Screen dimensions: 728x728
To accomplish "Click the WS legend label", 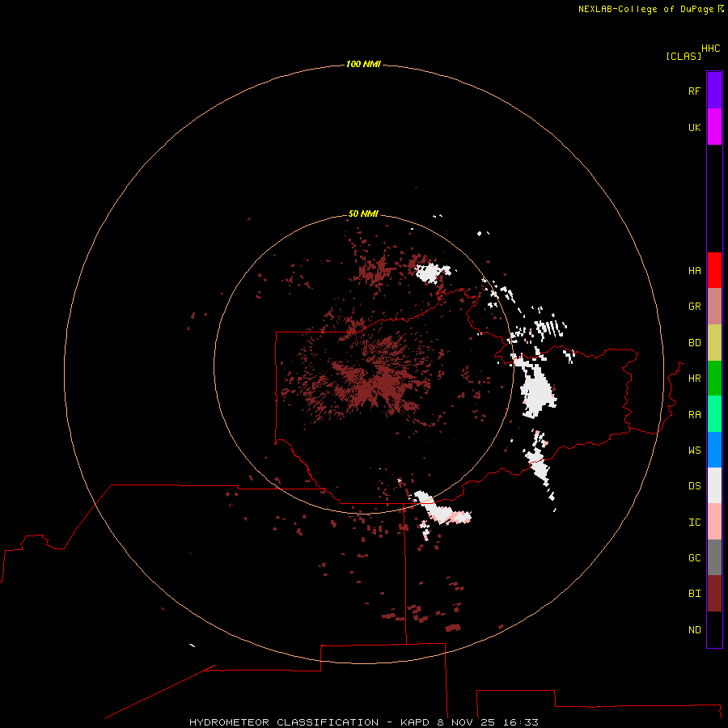I will tap(694, 450).
